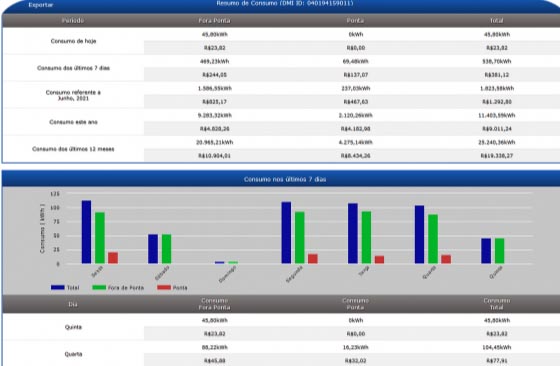
Task: Select the 237,03kWh Ponta value
Action: pos(356,88)
